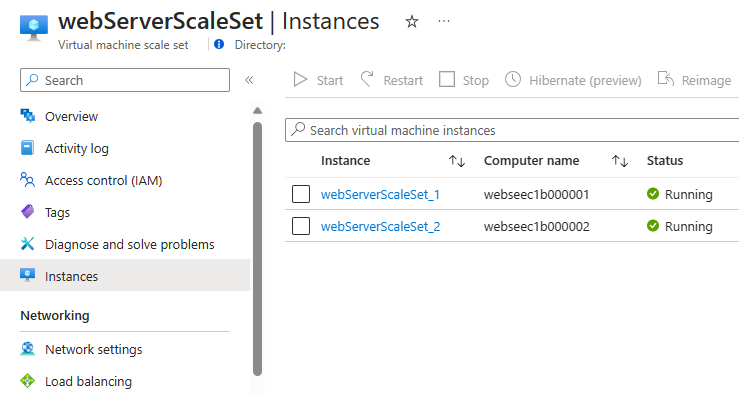Click the sidebar Search input field
The width and height of the screenshot is (739, 395).
click(x=125, y=80)
